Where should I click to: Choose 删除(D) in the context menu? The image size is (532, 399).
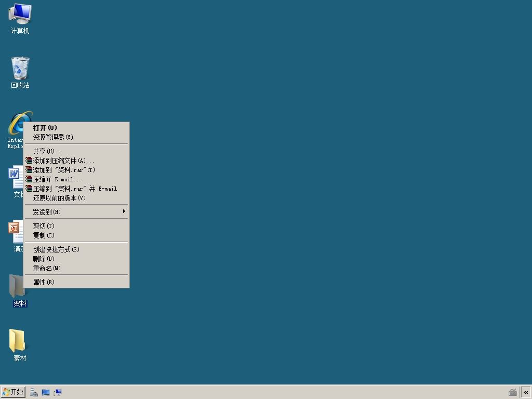76,259
